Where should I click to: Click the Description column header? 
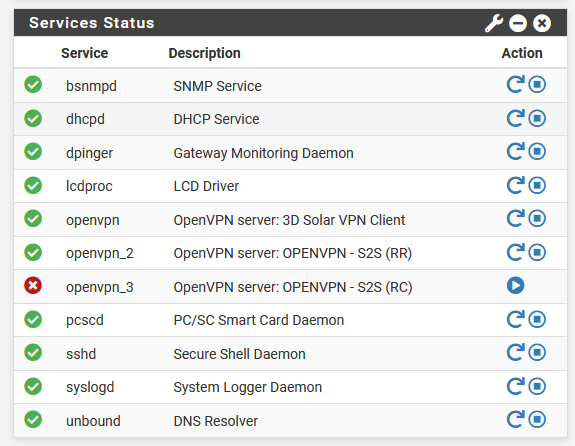(x=204, y=53)
